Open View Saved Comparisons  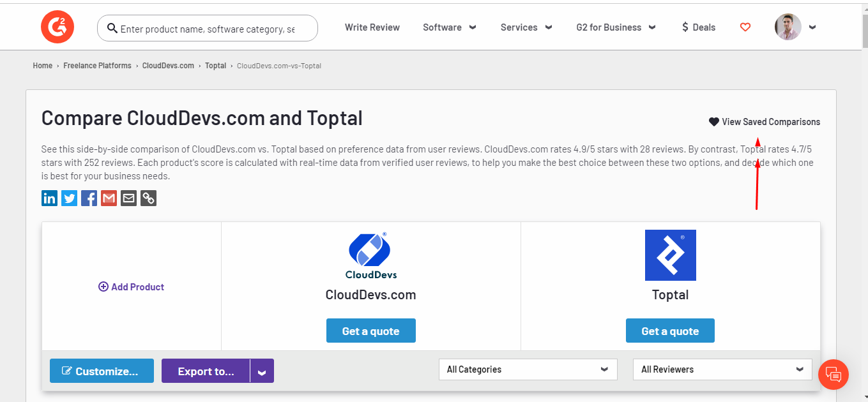[765, 122]
